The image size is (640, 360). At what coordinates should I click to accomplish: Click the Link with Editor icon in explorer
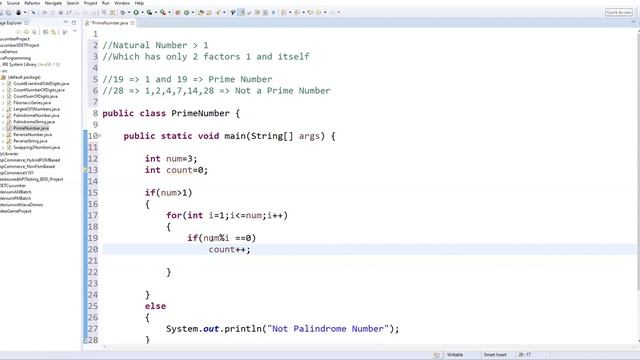(x=53, y=32)
